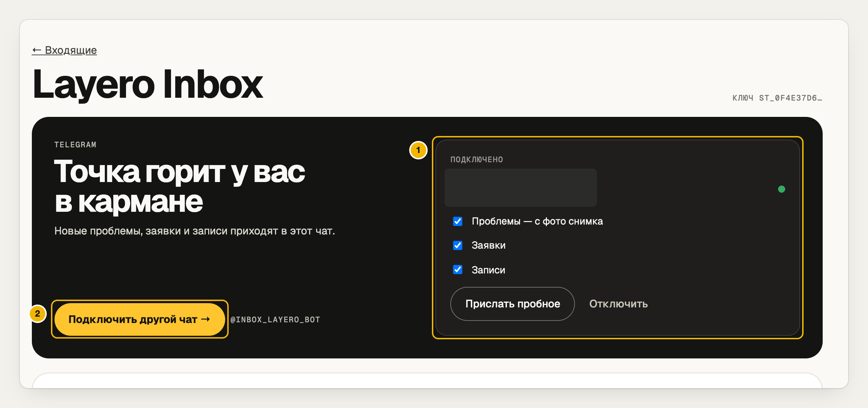Image resolution: width=868 pixels, height=408 pixels.
Task: Click the TELEGRAM section label
Action: (75, 145)
